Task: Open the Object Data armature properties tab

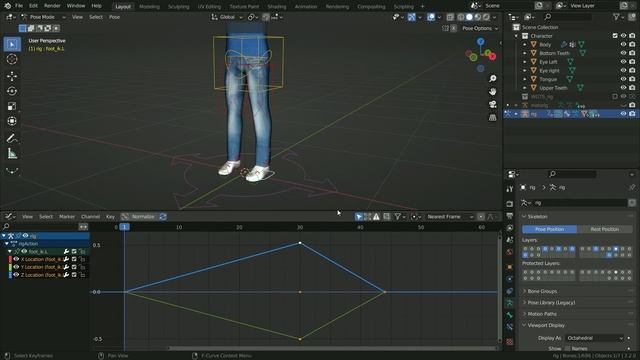Action: click(x=509, y=303)
